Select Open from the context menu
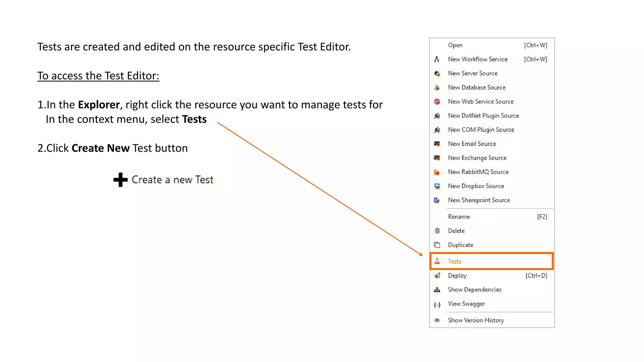The image size is (644, 362). (x=455, y=45)
